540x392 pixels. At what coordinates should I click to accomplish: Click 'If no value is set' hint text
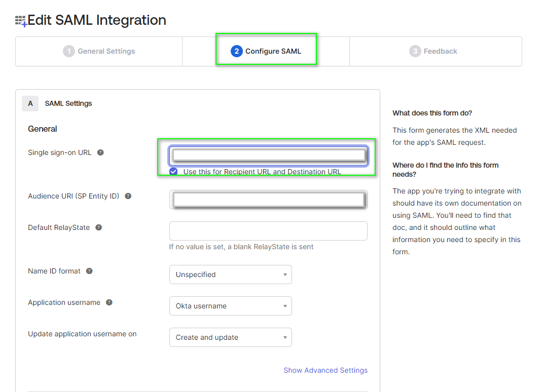click(241, 247)
